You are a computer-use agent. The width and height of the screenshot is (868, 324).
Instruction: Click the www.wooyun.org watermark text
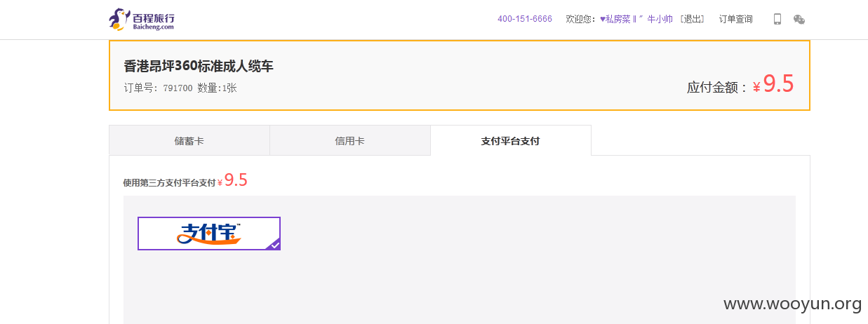pos(793,304)
